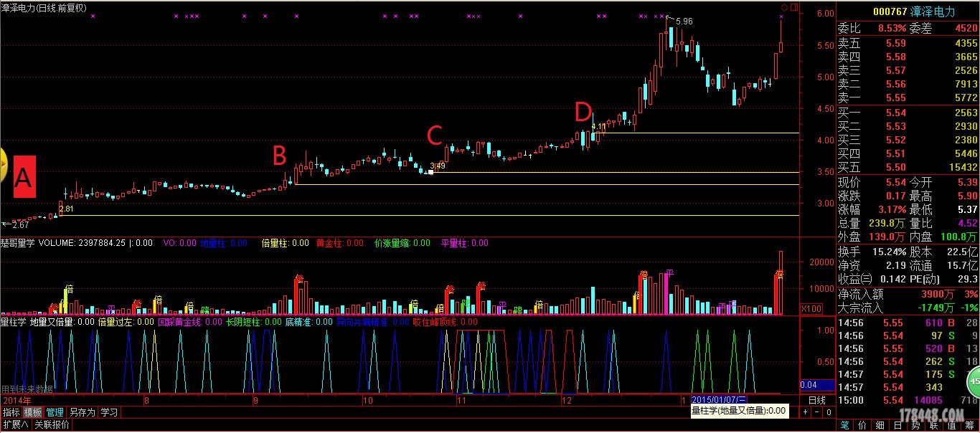
Task: Select the 势 tab below the quotes
Action: [x=917, y=425]
